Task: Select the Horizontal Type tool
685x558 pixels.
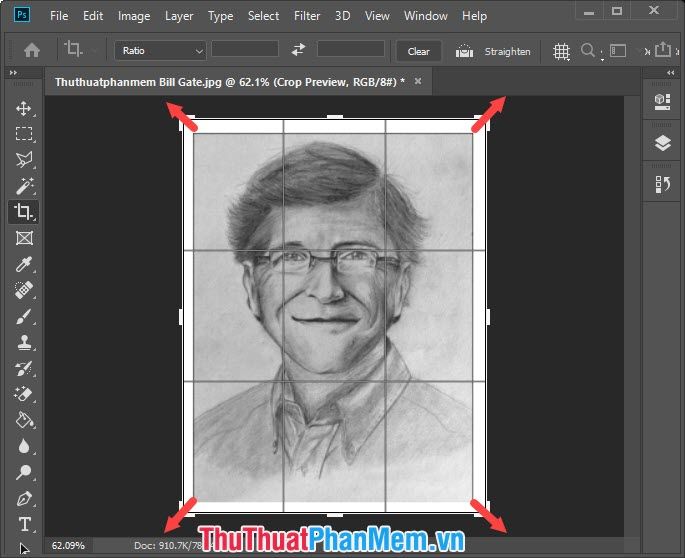Action: click(x=24, y=524)
